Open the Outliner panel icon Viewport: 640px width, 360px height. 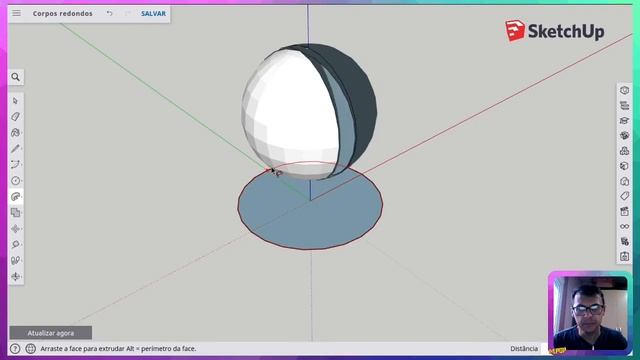pos(624,105)
